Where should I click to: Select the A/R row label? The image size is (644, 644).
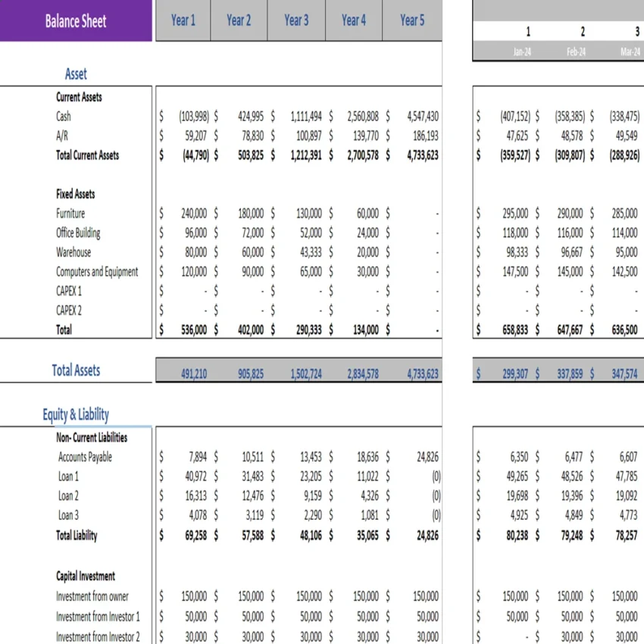[63, 136]
